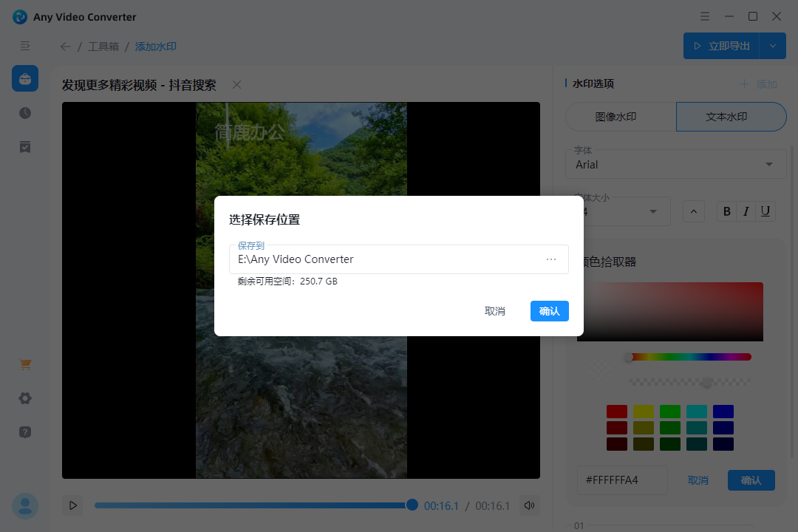Mute the video with the speaker icon
Image resolution: width=798 pixels, height=532 pixels.
(x=529, y=505)
